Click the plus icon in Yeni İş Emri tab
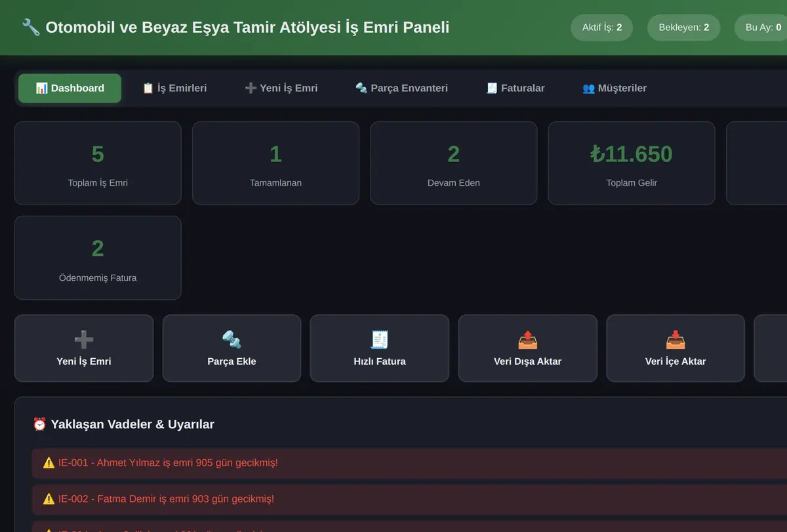Viewport: 787px width, 532px height. [x=251, y=88]
